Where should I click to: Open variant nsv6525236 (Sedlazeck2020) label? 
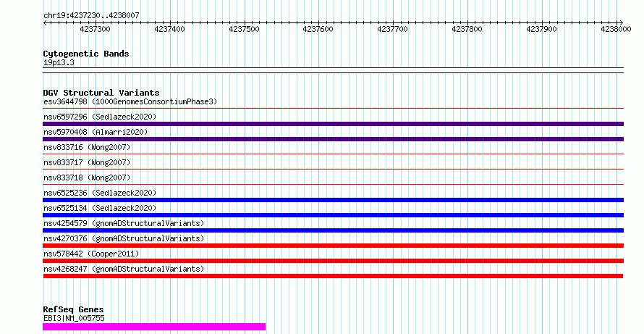click(100, 193)
